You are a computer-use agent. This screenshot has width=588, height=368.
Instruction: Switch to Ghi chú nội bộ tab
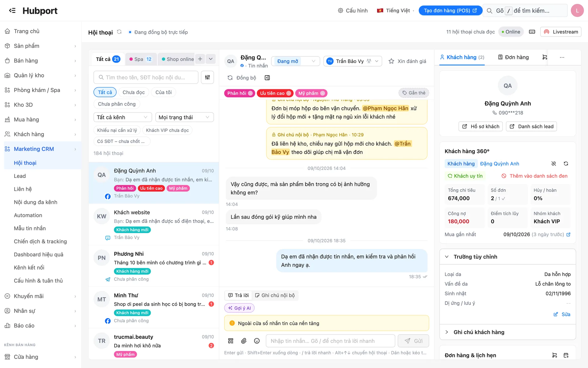pos(275,295)
